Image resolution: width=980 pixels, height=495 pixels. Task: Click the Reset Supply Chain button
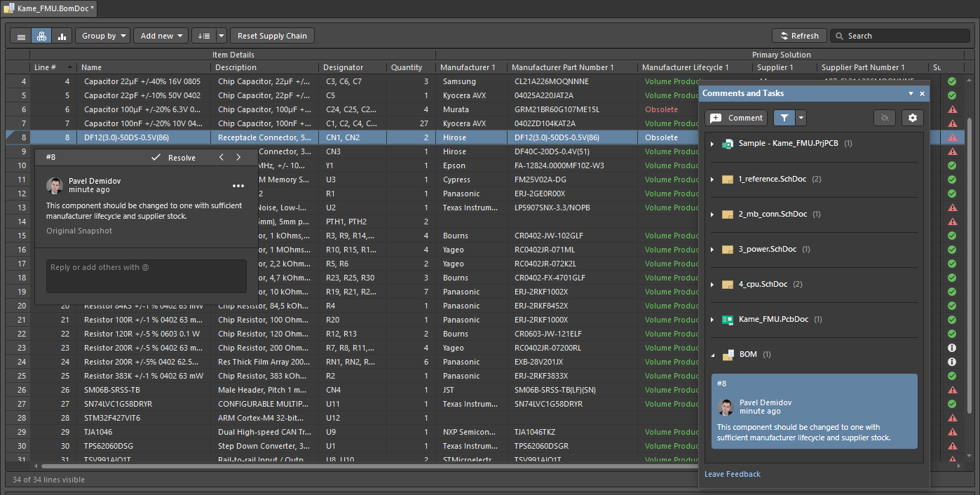[x=272, y=36]
